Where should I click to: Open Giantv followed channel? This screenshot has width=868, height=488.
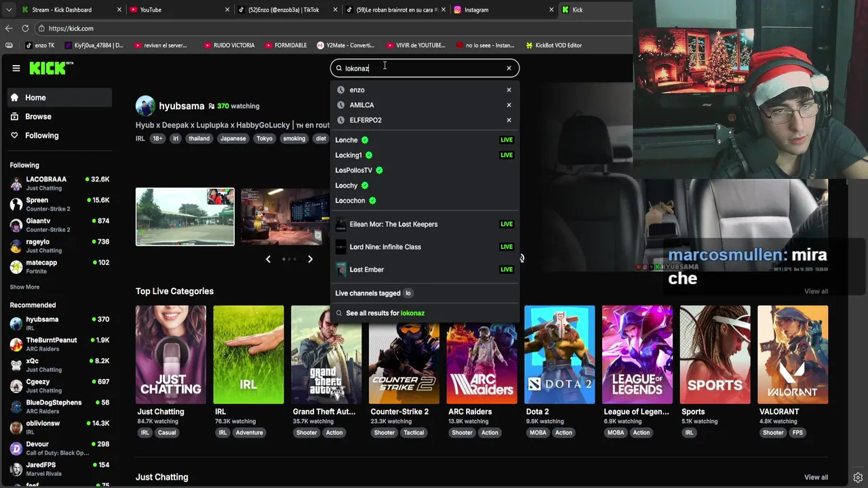click(x=60, y=225)
